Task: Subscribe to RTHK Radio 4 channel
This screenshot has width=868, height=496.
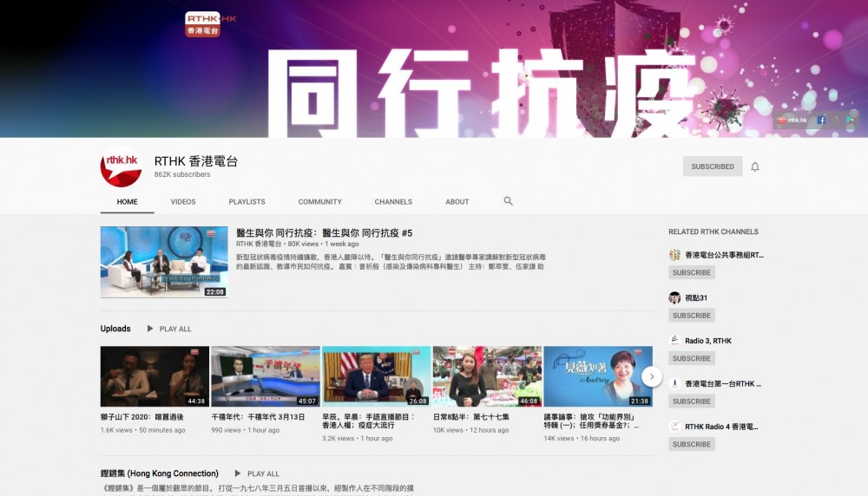Action: pyautogui.click(x=692, y=444)
